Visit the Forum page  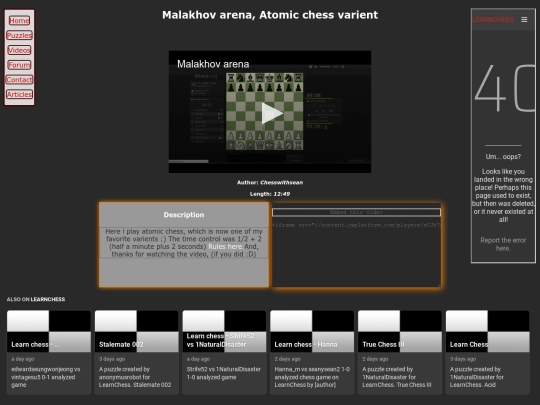pyautogui.click(x=19, y=65)
